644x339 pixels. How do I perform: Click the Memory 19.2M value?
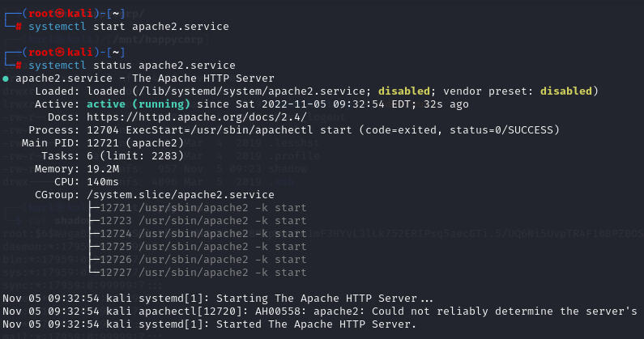pos(103,169)
